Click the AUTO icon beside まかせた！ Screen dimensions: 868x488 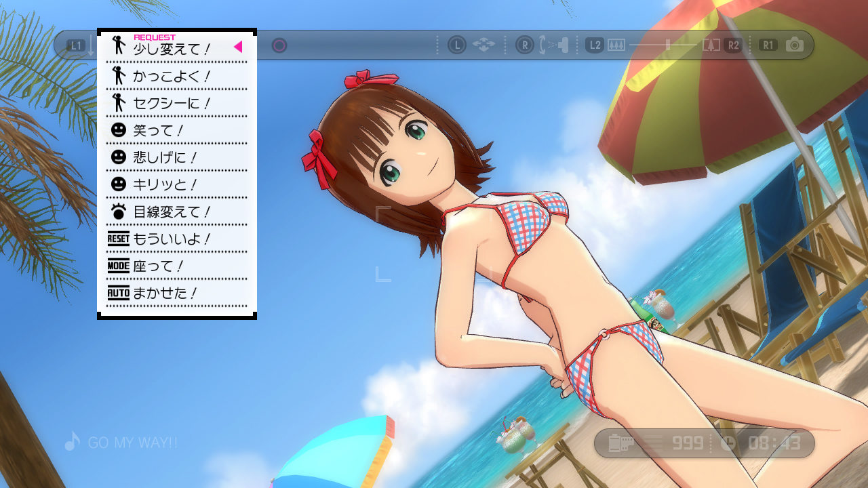[x=118, y=293]
